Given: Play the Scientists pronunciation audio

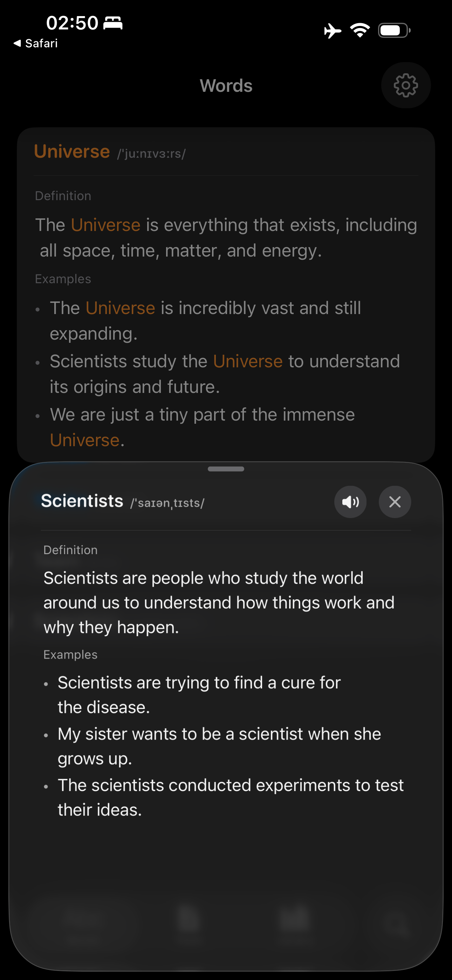Looking at the screenshot, I should 350,502.
